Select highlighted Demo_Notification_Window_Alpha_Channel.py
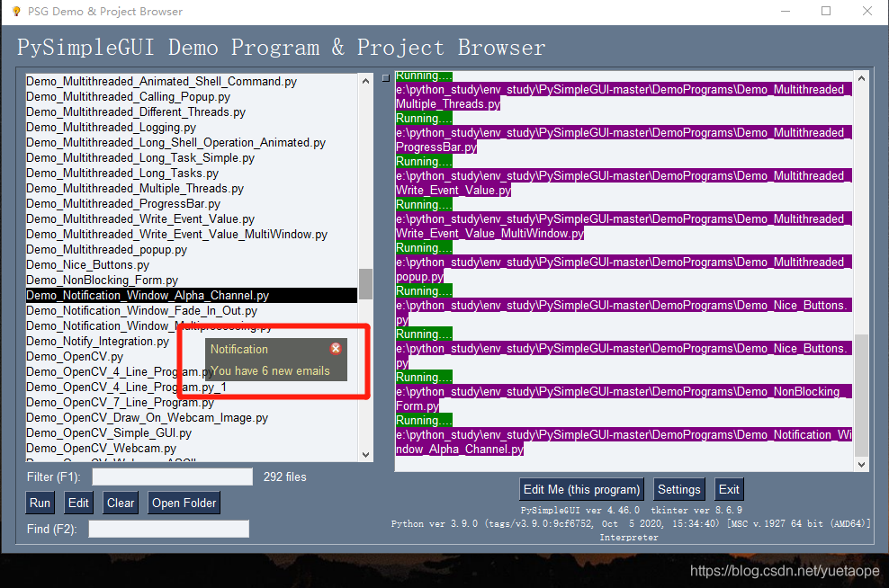Image resolution: width=889 pixels, height=588 pixels. tap(192, 296)
